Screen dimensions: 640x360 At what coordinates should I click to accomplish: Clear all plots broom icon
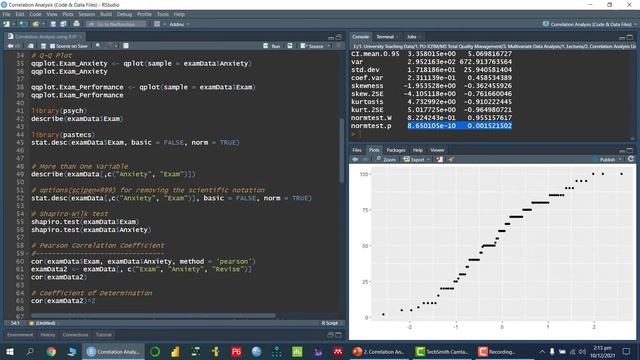[x=451, y=160]
